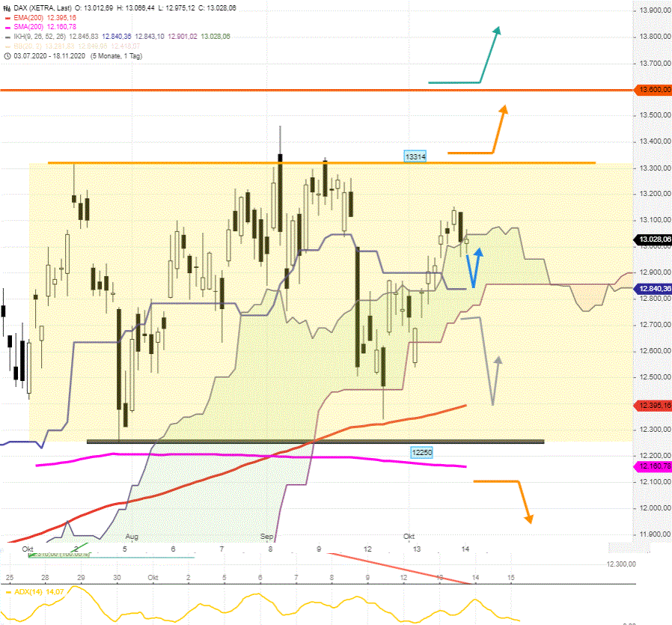Click the ADX(14) 14,07 indicator label
The image size is (672, 625).
click(x=39, y=592)
